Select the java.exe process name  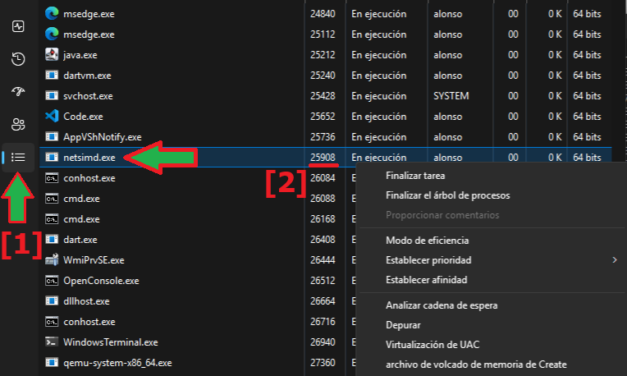[80, 55]
